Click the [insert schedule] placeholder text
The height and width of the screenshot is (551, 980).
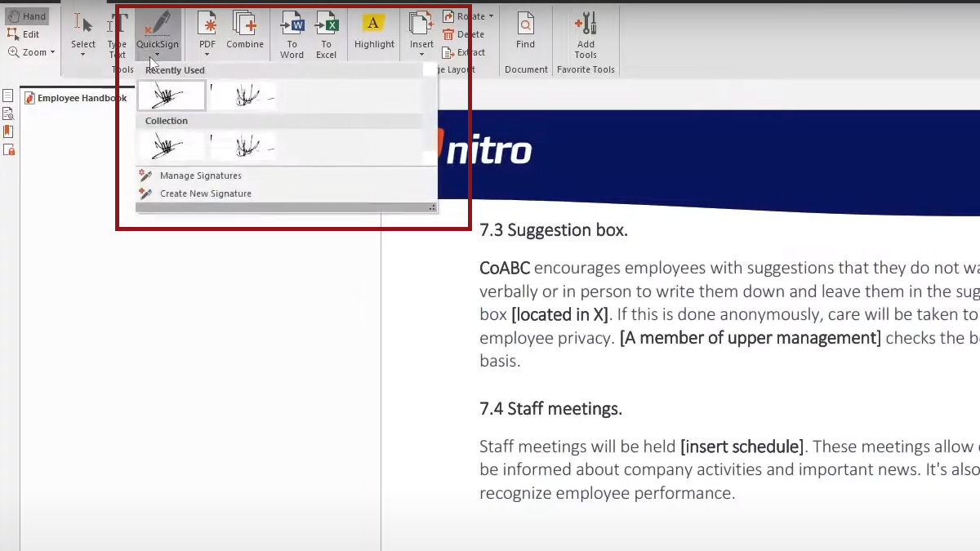[x=742, y=447]
